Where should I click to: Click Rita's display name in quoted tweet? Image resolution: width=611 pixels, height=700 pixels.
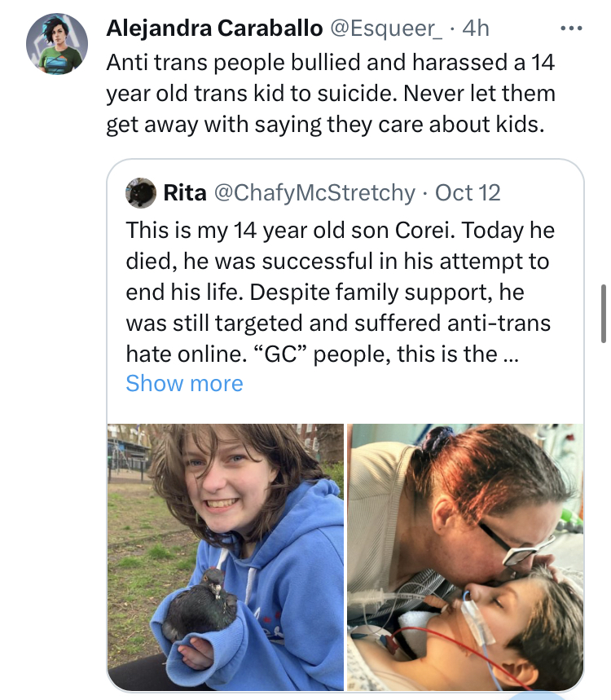pyautogui.click(x=184, y=193)
